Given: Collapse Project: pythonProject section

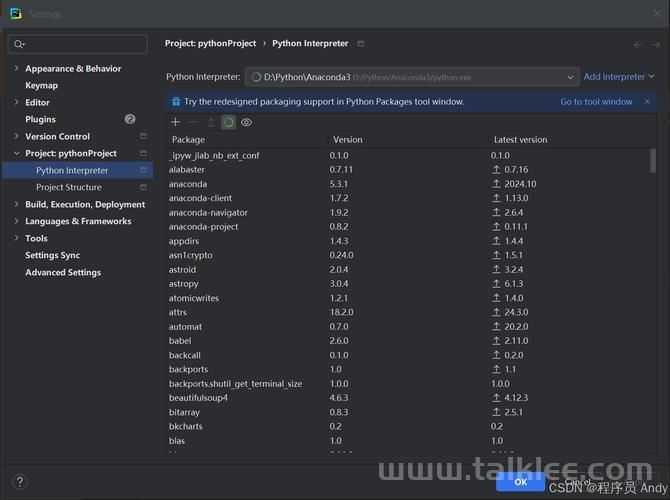Looking at the screenshot, I should [x=17, y=153].
